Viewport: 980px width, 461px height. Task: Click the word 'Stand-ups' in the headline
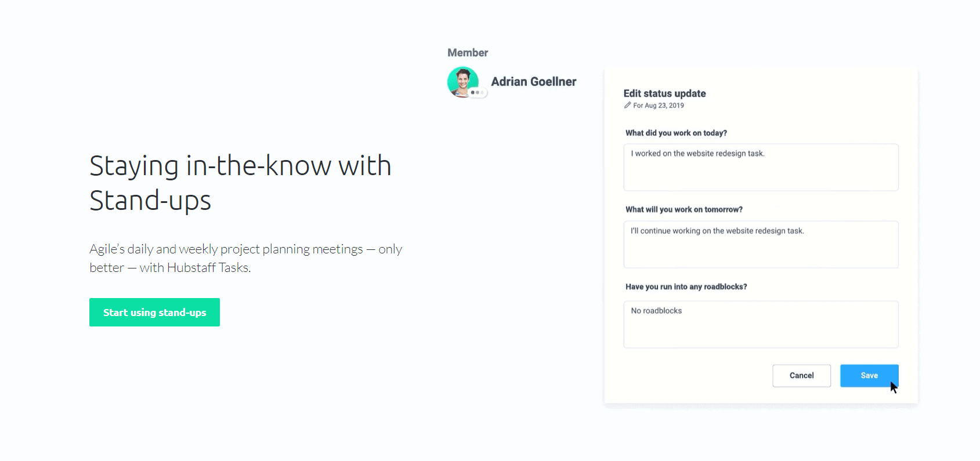[x=150, y=201]
